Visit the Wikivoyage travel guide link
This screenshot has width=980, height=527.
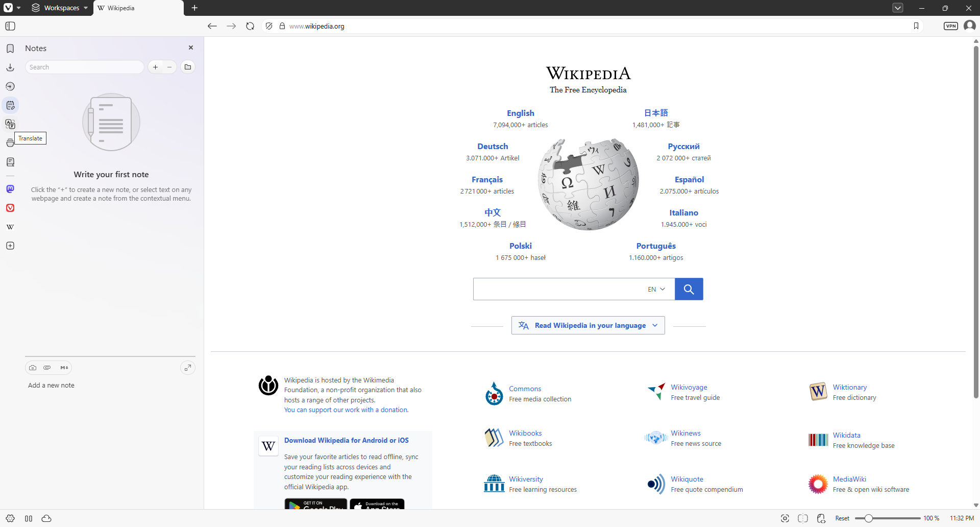689,387
